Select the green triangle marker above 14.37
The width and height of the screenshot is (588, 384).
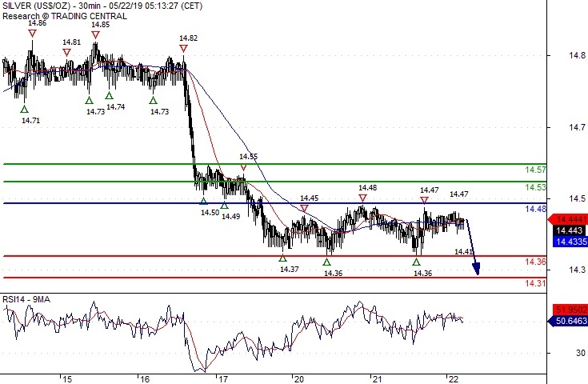[x=282, y=258]
